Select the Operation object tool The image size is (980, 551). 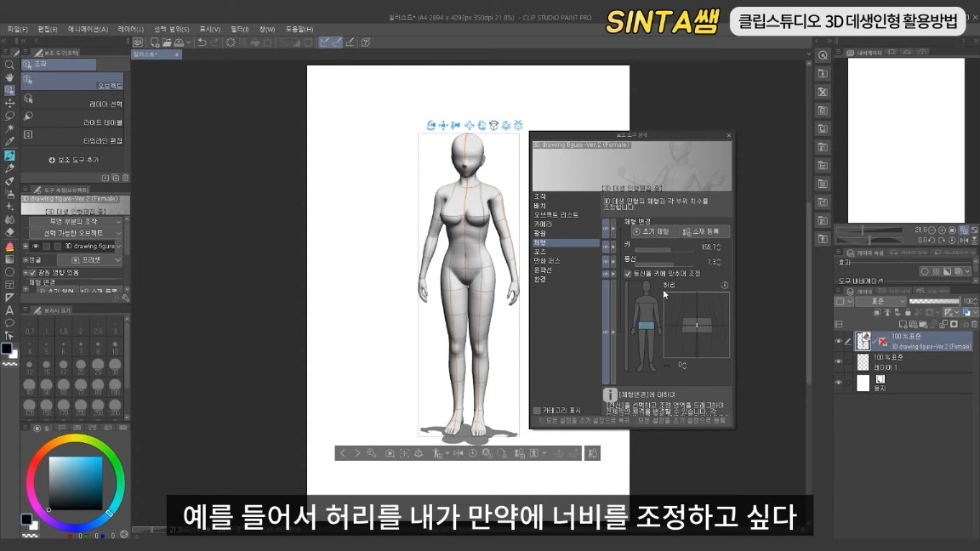point(9,91)
